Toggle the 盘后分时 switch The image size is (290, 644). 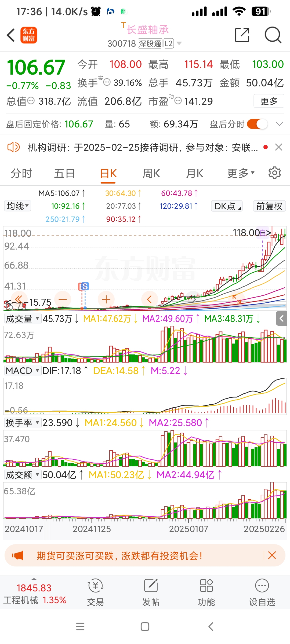coord(257,124)
